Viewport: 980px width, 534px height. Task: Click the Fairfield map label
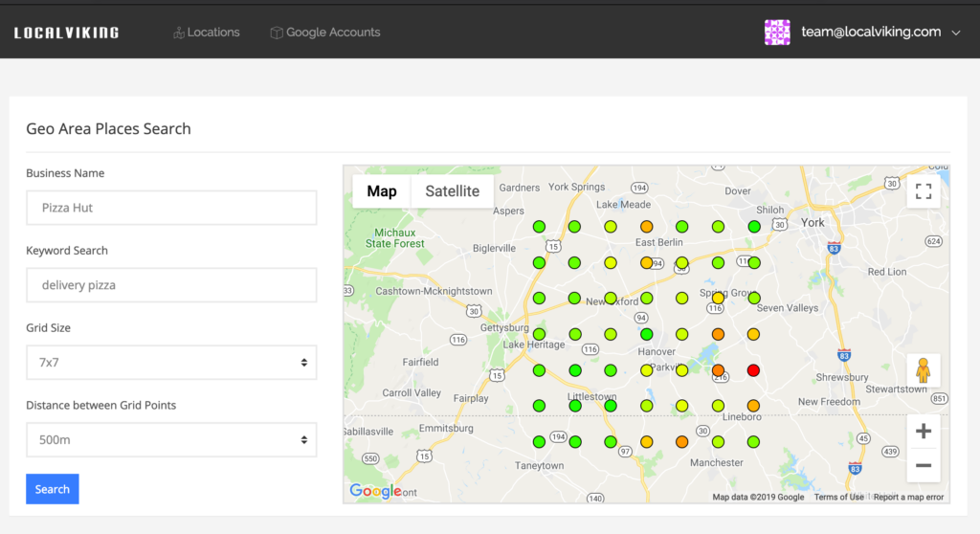click(x=420, y=362)
